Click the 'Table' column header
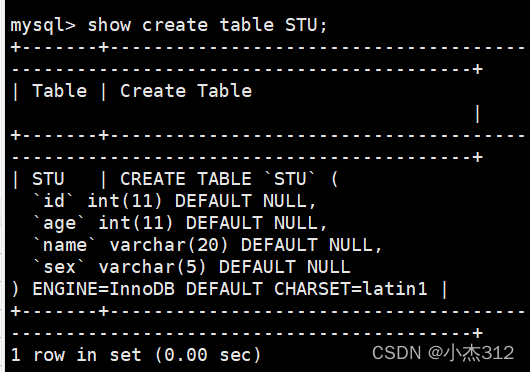Image resolution: width=530 pixels, height=372 pixels. click(x=59, y=91)
